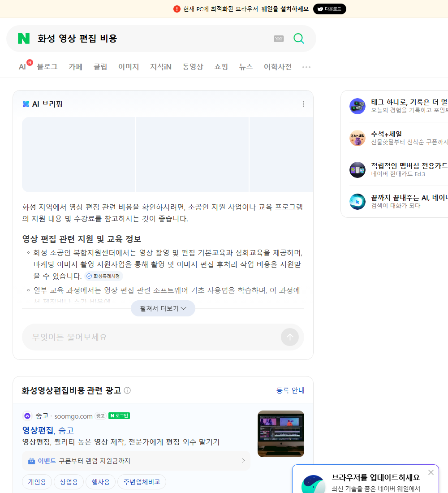Screen dimensions: 448x493
Task: Open the on-screen keyboard icon in search bar
Action: point(279,39)
